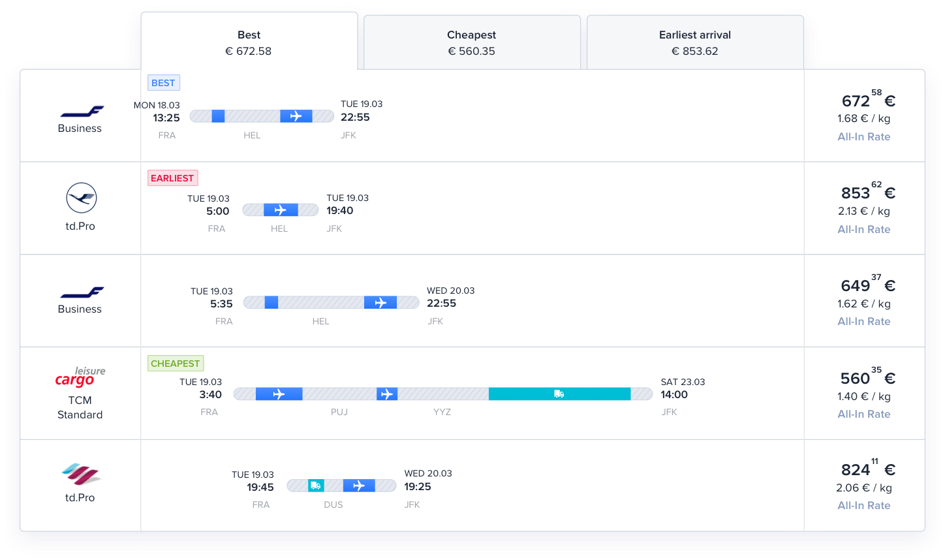Screen dimensions: 945x560
Task: Click the truck icon on the FRA to DUS segment
Action: click(316, 486)
